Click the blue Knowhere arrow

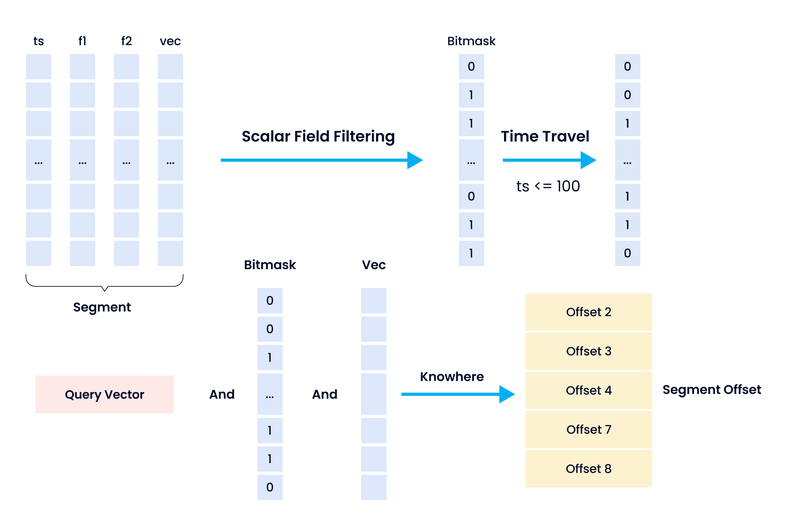coord(457,394)
